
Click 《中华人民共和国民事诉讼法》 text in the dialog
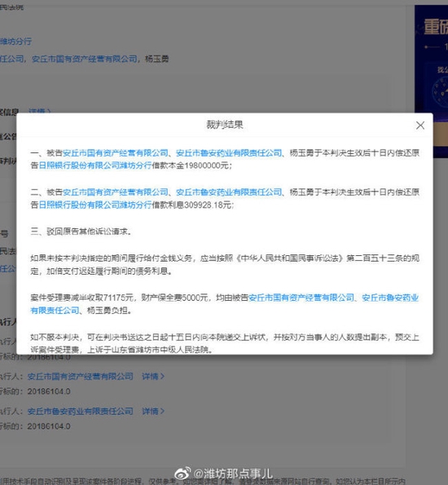(x=289, y=258)
